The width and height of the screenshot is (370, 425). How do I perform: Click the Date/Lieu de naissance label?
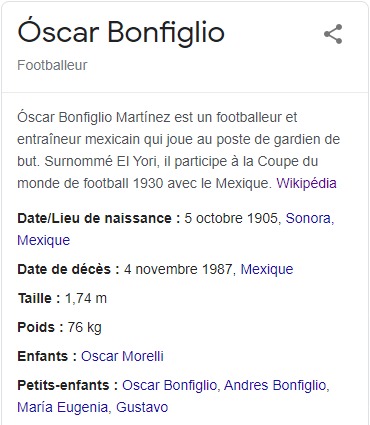[99, 218]
